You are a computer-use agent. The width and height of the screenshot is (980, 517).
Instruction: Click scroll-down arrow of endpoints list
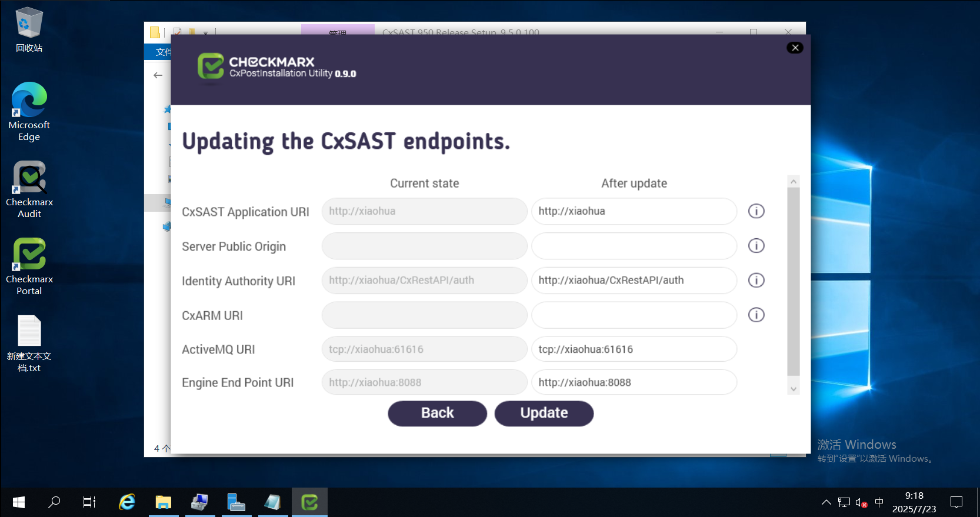[794, 389]
